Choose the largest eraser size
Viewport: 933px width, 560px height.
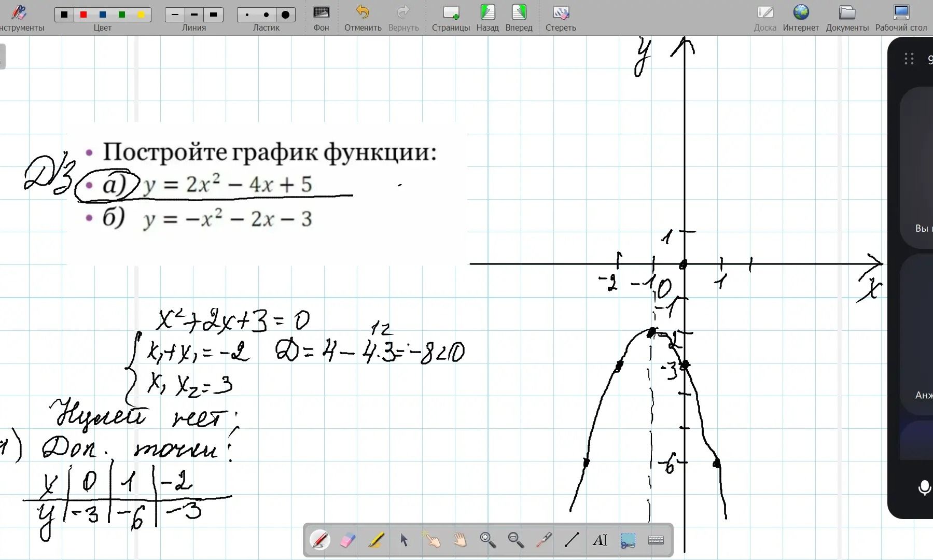pyautogui.click(x=286, y=15)
